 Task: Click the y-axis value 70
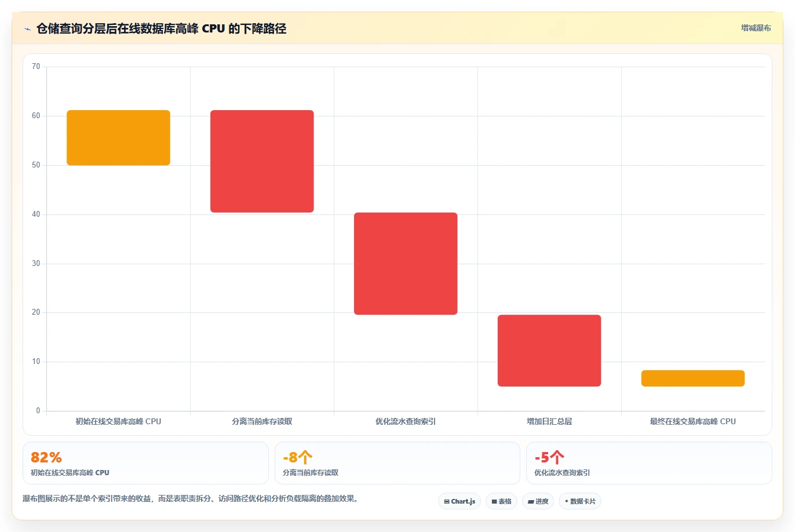pyautogui.click(x=36, y=67)
